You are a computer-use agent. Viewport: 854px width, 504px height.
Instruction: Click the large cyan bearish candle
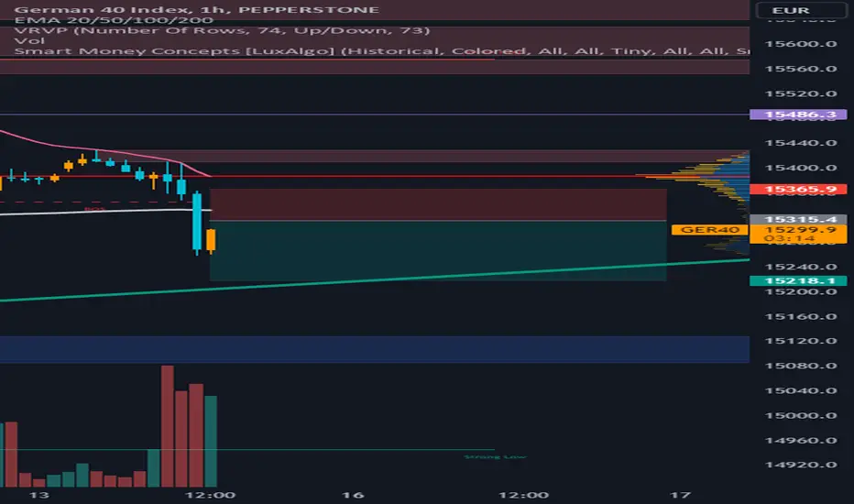(197, 221)
